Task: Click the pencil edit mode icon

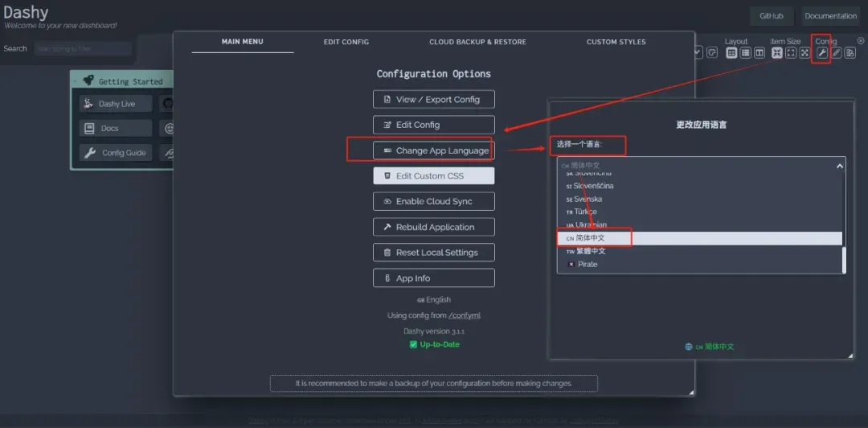Action: click(836, 53)
